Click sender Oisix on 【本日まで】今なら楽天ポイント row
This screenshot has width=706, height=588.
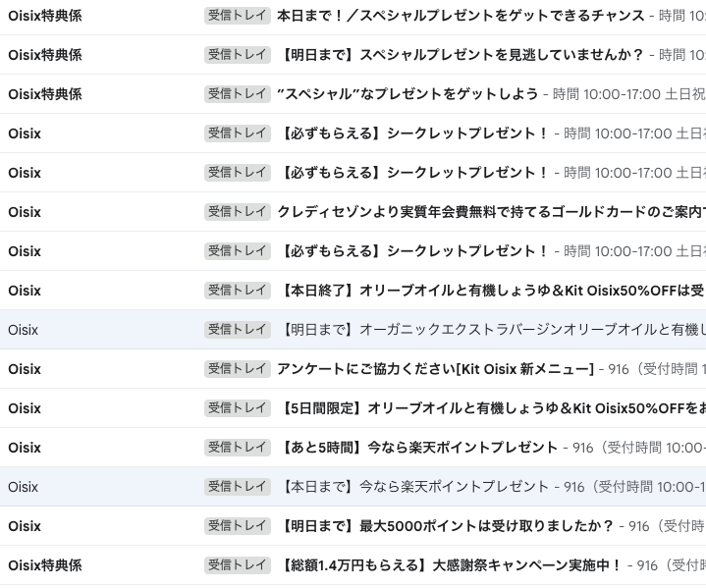[23, 487]
